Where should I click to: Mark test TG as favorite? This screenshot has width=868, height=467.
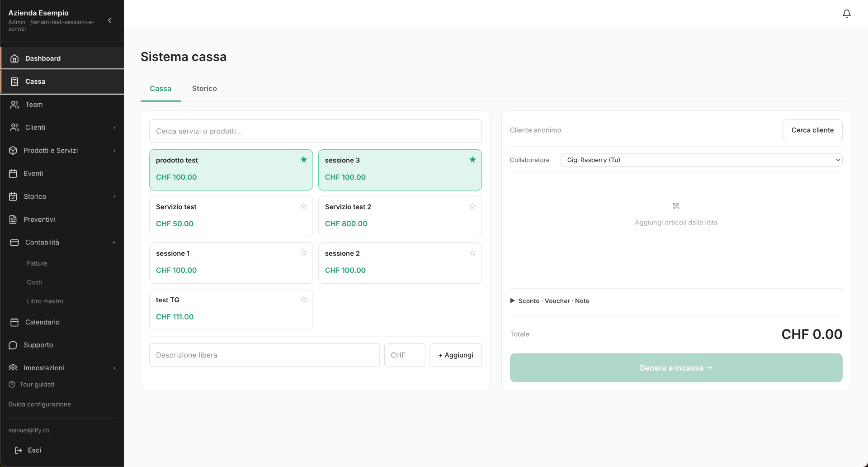[x=304, y=300]
